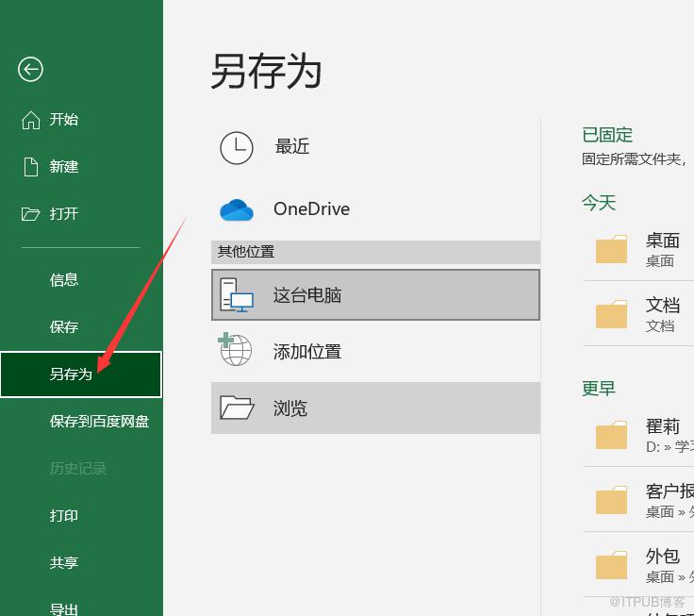Image resolution: width=694 pixels, height=616 pixels.
Task: Click the folder icon next to 翟莉
Action: coord(611,435)
